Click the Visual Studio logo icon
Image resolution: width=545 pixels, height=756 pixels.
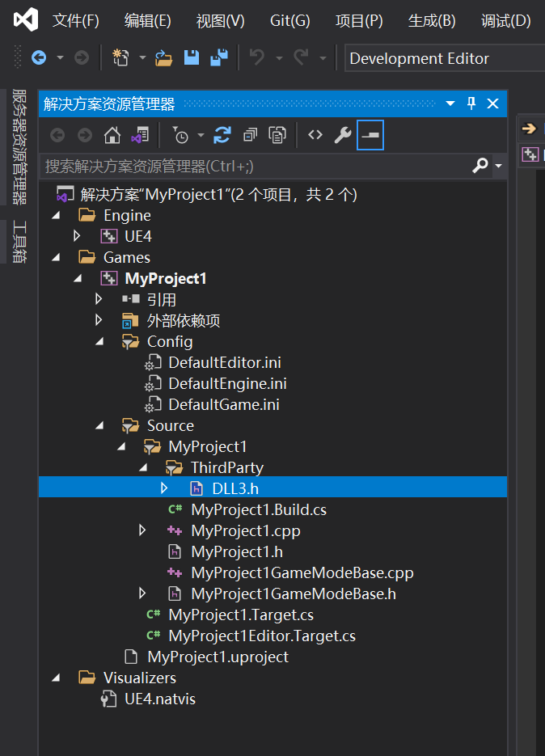coord(26,19)
